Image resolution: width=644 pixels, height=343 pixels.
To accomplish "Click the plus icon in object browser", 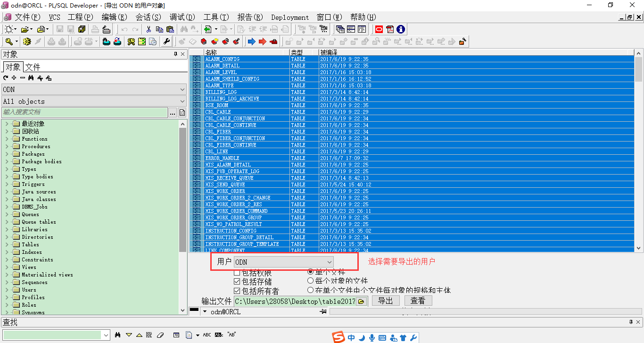I will point(14,78).
